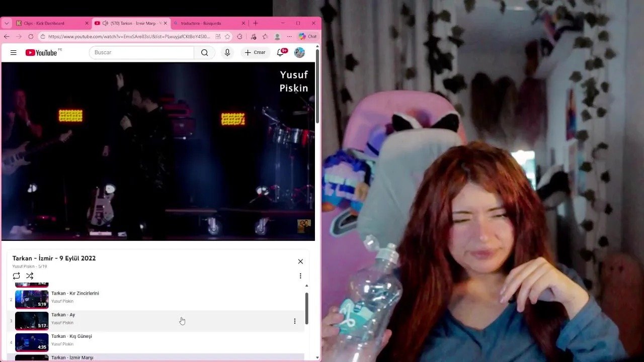Open the browser favorites list icon

click(x=265, y=37)
